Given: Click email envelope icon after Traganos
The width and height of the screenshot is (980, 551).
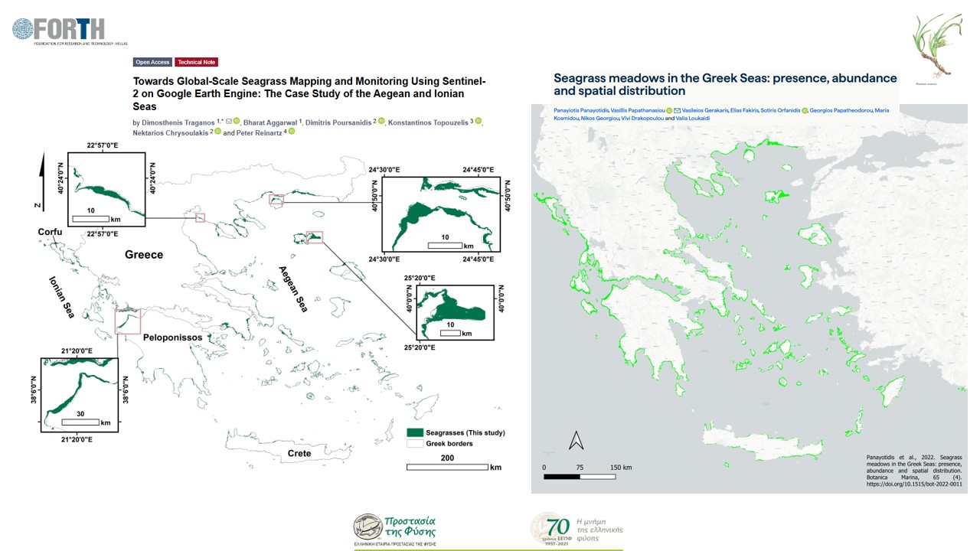Looking at the screenshot, I should [x=228, y=121].
